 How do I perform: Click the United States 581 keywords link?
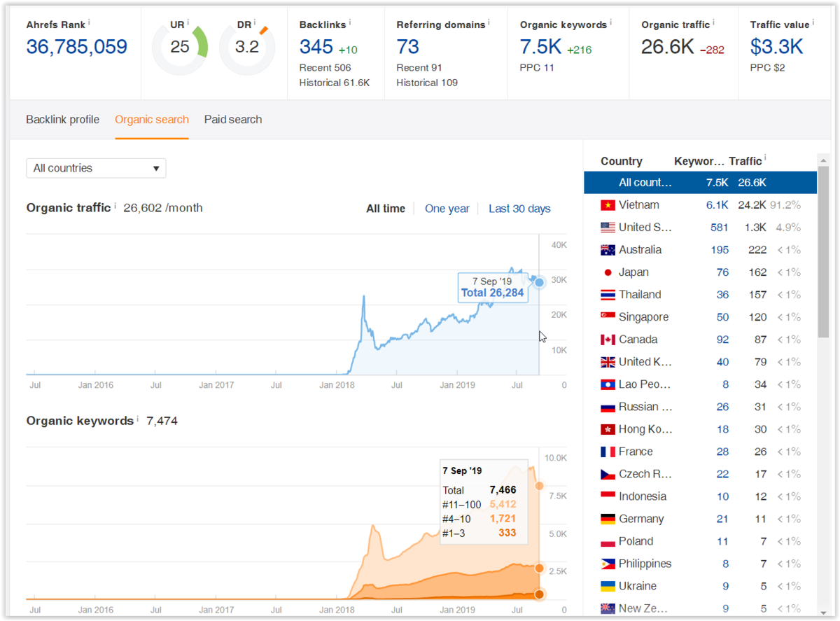pyautogui.click(x=719, y=228)
